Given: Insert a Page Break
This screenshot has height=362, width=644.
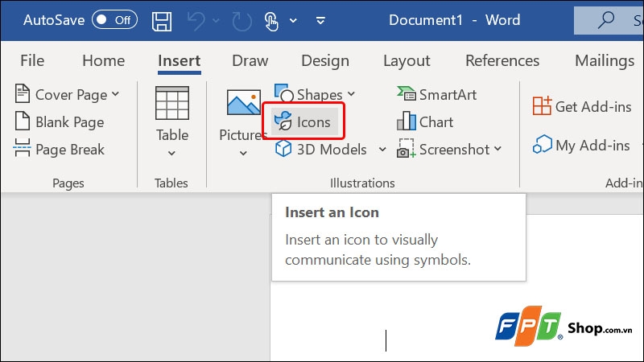Looking at the screenshot, I should click(x=59, y=149).
